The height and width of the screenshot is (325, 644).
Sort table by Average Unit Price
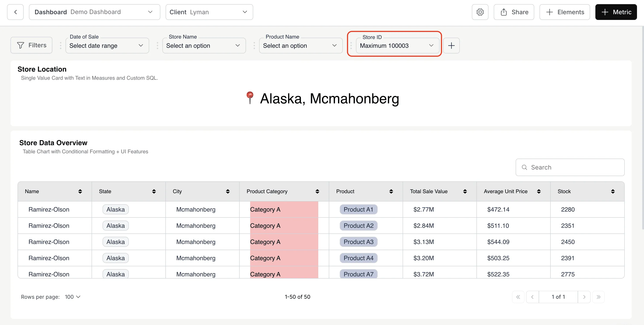(539, 191)
